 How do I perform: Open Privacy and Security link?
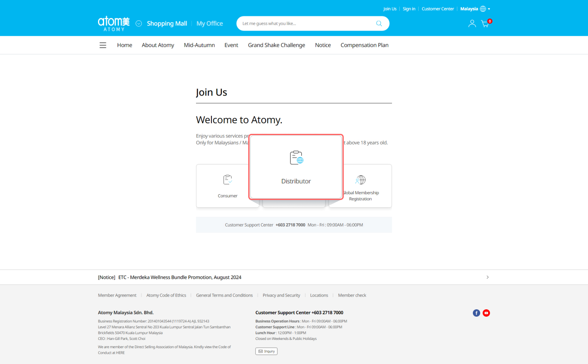(281, 295)
